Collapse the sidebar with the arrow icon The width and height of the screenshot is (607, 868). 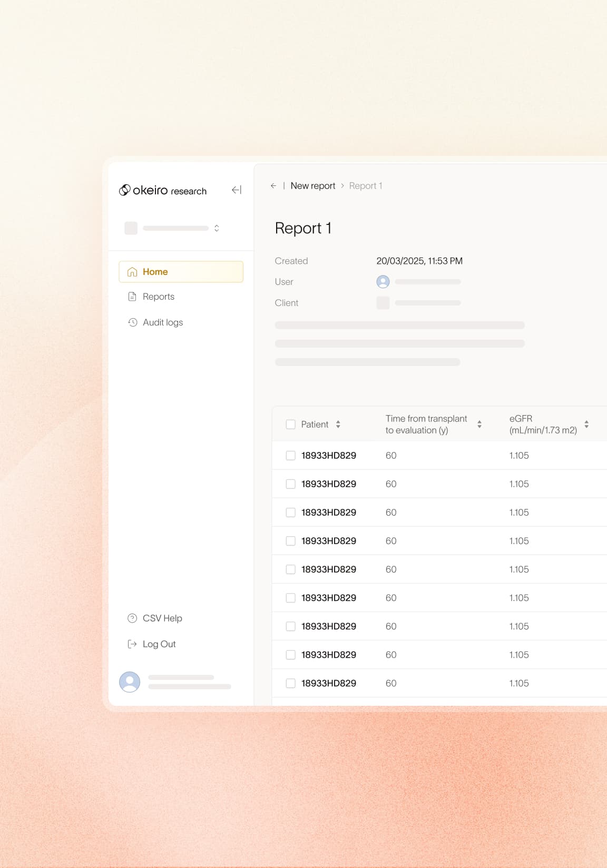[x=237, y=190]
